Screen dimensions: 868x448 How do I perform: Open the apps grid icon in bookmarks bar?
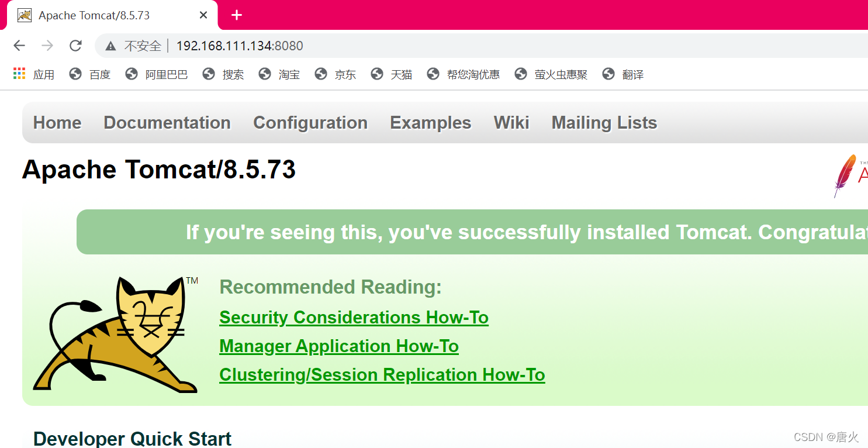pyautogui.click(x=19, y=74)
